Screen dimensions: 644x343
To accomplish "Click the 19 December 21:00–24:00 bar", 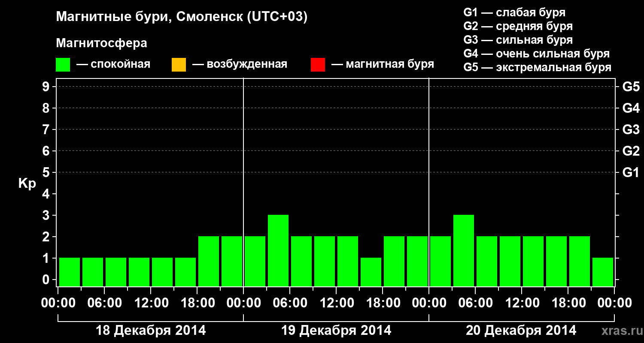I will (417, 261).
